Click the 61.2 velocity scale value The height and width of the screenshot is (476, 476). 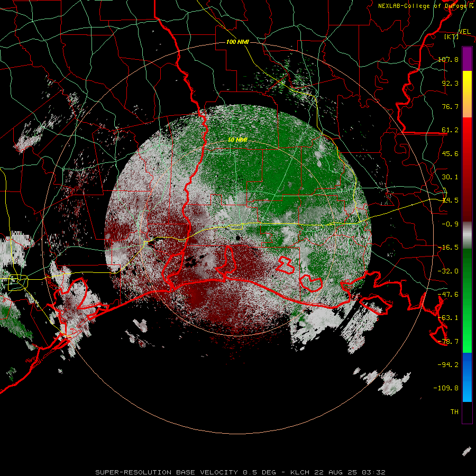coord(450,130)
